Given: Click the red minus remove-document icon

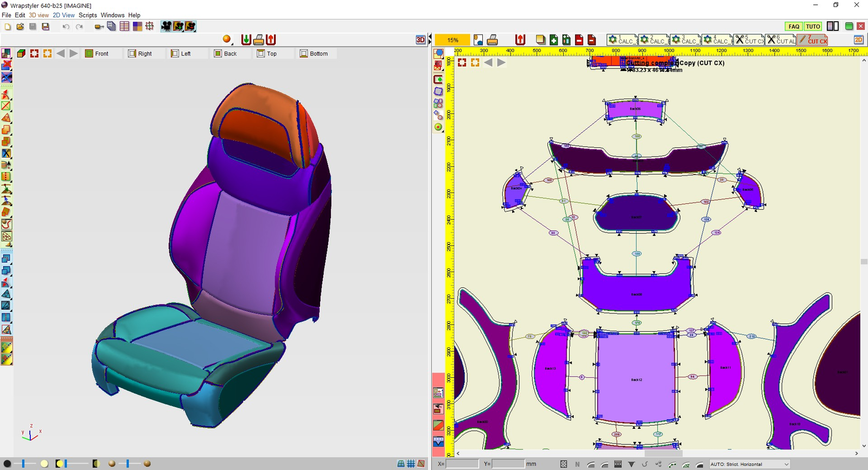Looking at the screenshot, I should (x=579, y=40).
